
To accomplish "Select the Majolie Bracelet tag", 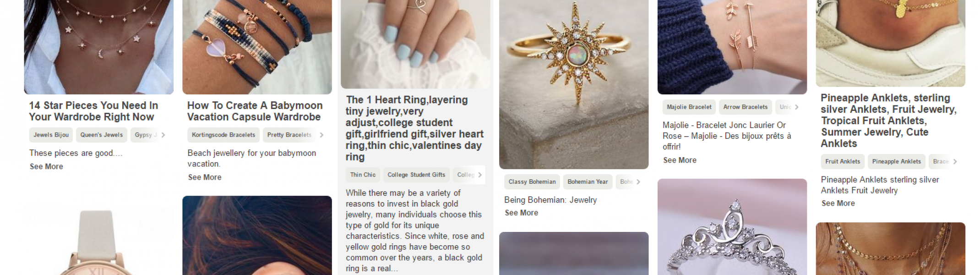I will (689, 107).
